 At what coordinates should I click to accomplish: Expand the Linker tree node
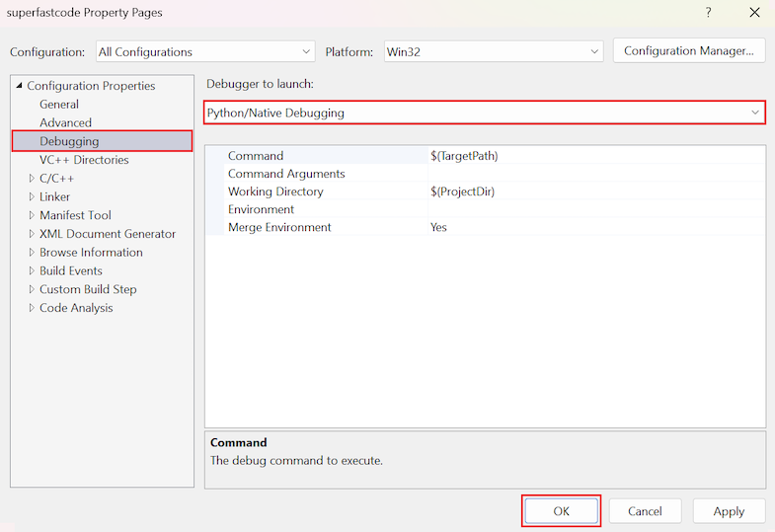pyautogui.click(x=32, y=197)
